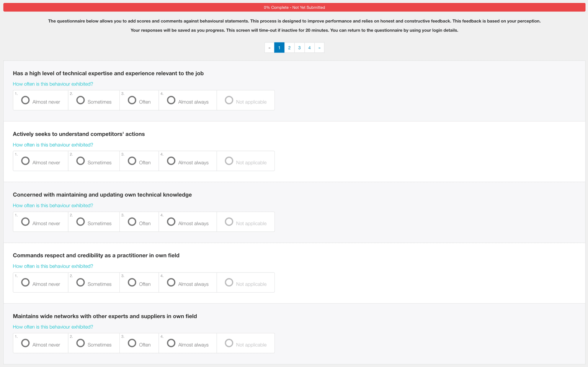Screen dimensions: 588x367
Task: Click heading 'Maintains wide networks with other experts'
Action: point(105,316)
